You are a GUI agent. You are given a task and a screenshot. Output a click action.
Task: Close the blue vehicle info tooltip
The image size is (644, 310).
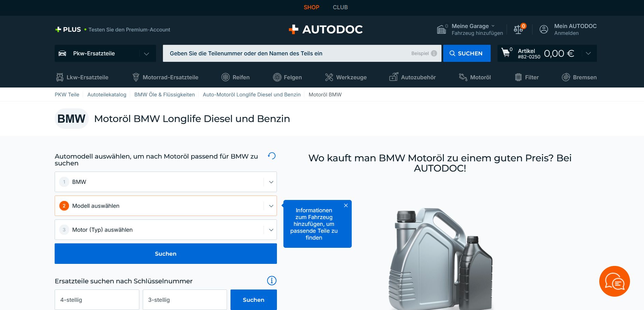(346, 205)
